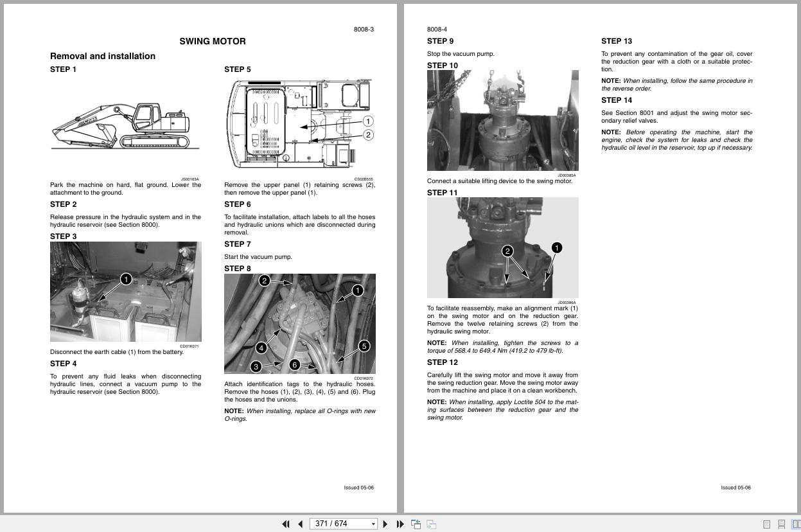Click the STEP 8 hydraulic hoses photo
Screen dimensions: 801x532
pyautogui.click(x=300, y=324)
